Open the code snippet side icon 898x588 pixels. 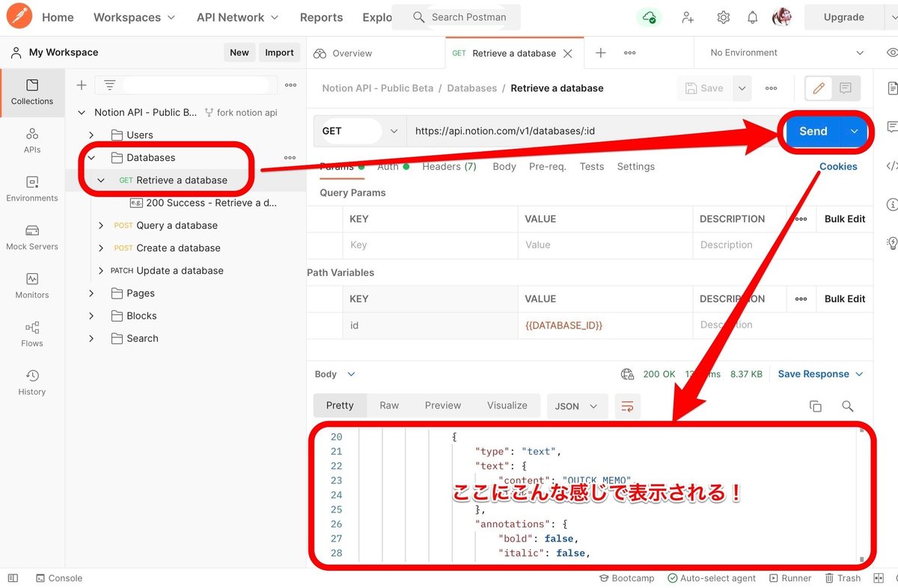[x=891, y=165]
